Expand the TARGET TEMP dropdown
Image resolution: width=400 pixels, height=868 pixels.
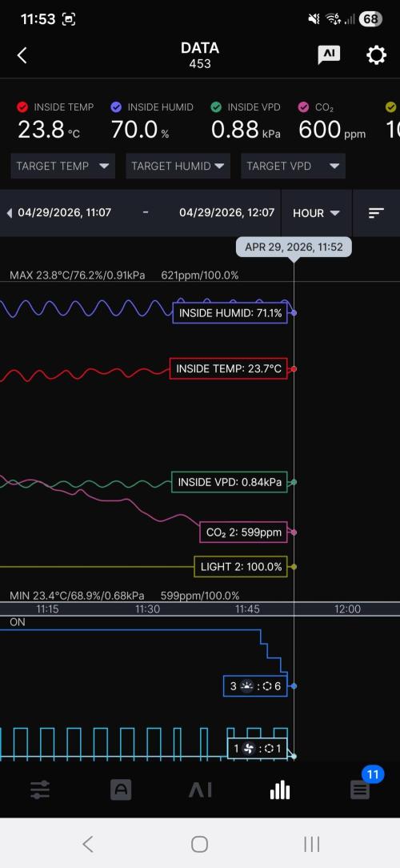click(x=63, y=166)
